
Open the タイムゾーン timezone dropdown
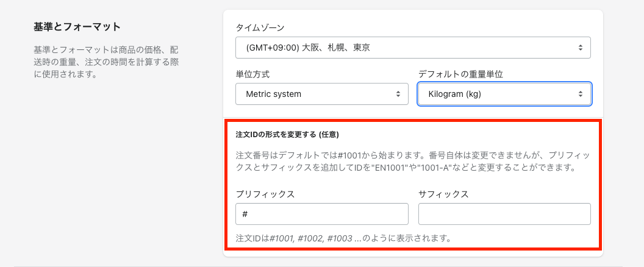click(412, 48)
